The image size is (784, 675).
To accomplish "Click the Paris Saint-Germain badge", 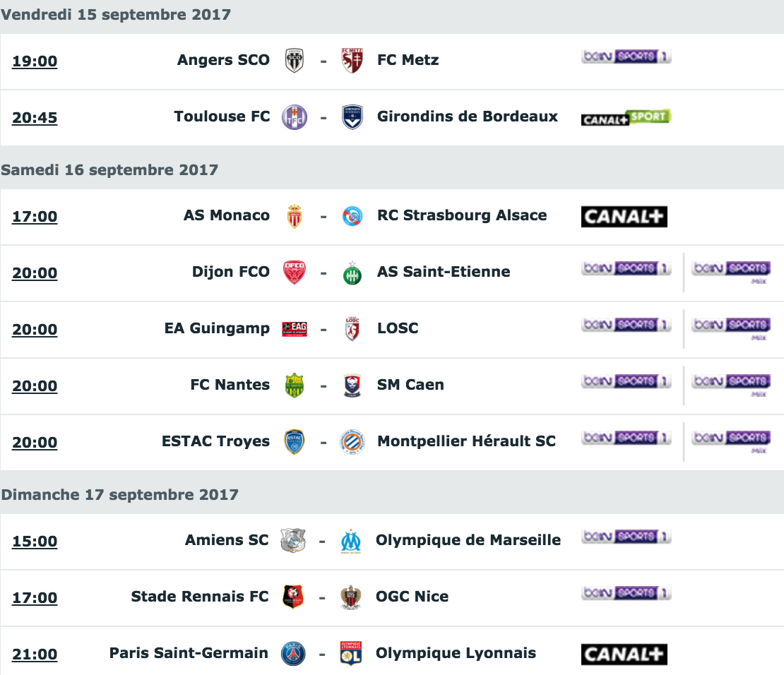I will pos(293,654).
